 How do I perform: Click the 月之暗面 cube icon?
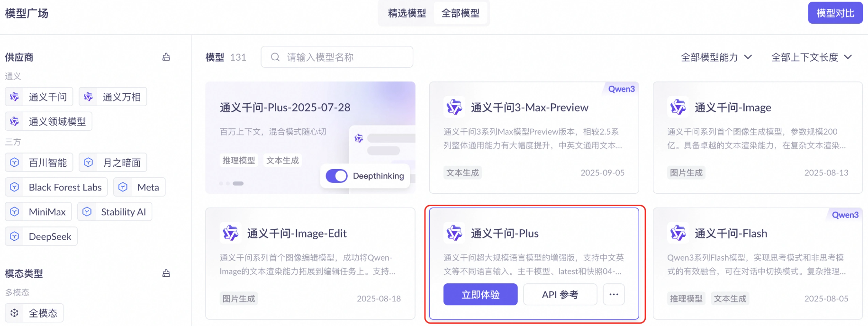pos(88,163)
